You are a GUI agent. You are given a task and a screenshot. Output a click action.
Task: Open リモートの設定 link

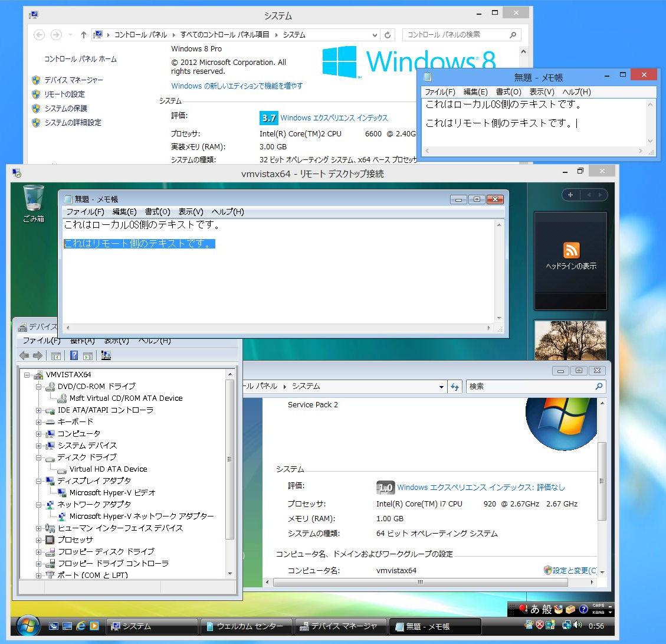[64, 94]
